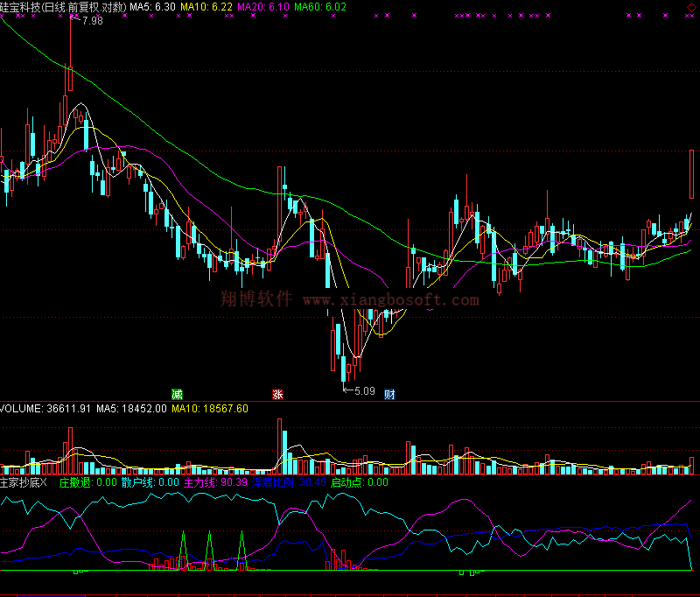The width and height of the screenshot is (700, 597).
Task: Click the magenta MA20: 6.10 label
Action: click(x=263, y=7)
